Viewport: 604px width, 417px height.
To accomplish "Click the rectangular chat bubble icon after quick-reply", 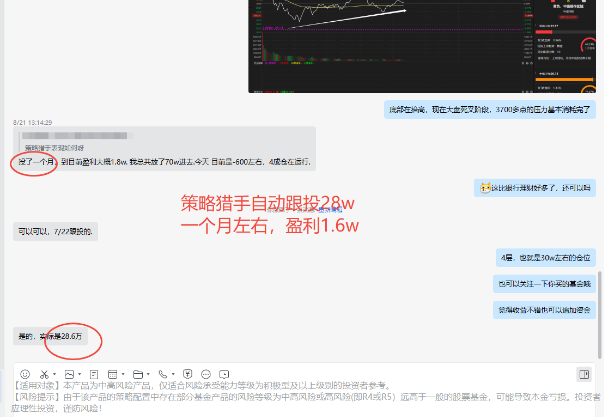I will point(224,373).
